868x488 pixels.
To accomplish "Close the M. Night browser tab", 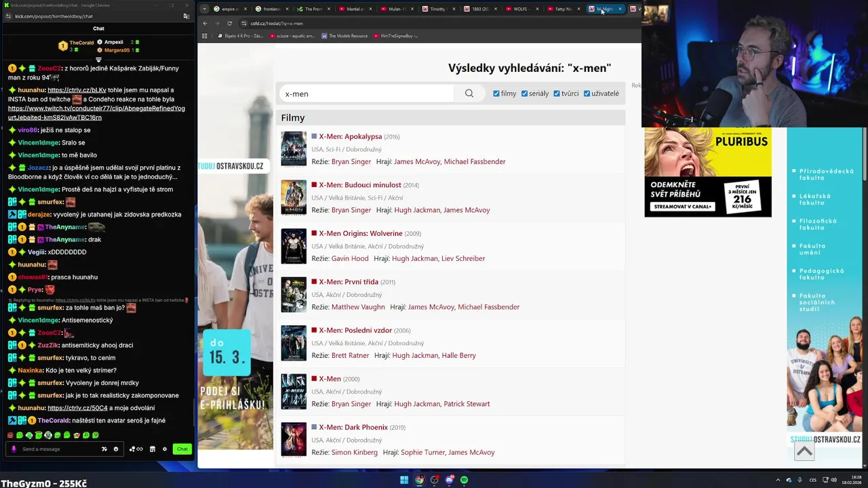I will click(x=620, y=9).
